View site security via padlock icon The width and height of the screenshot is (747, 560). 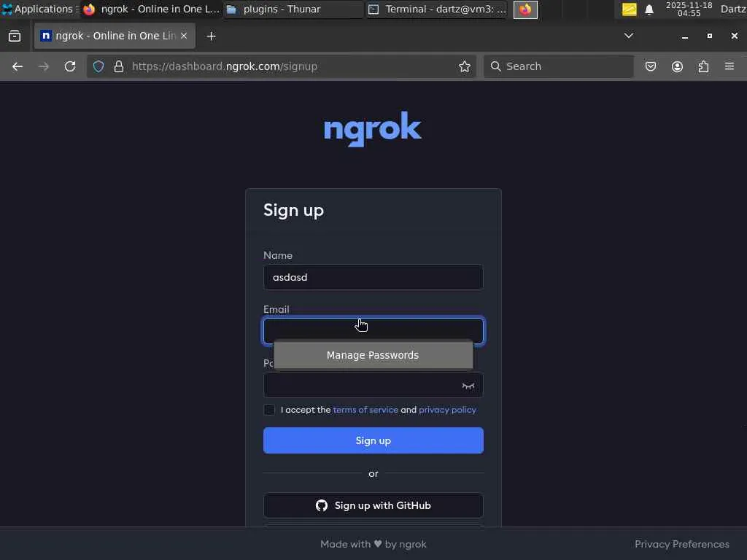click(x=119, y=66)
